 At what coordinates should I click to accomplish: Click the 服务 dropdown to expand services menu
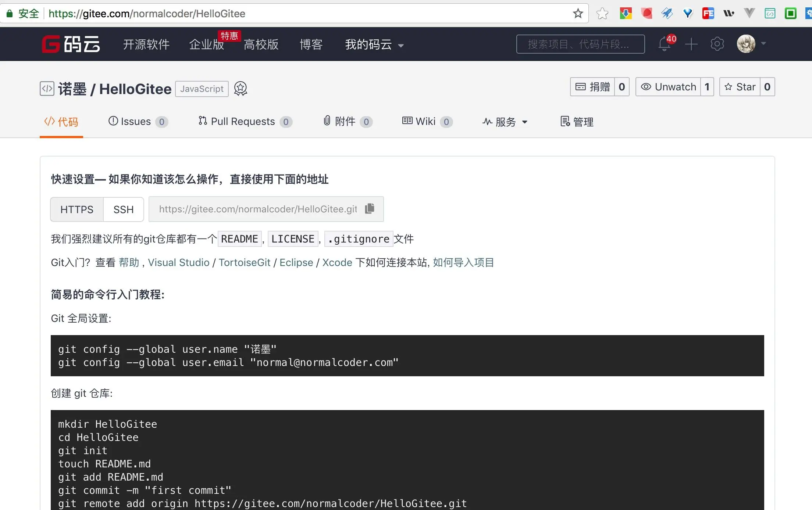(x=505, y=122)
